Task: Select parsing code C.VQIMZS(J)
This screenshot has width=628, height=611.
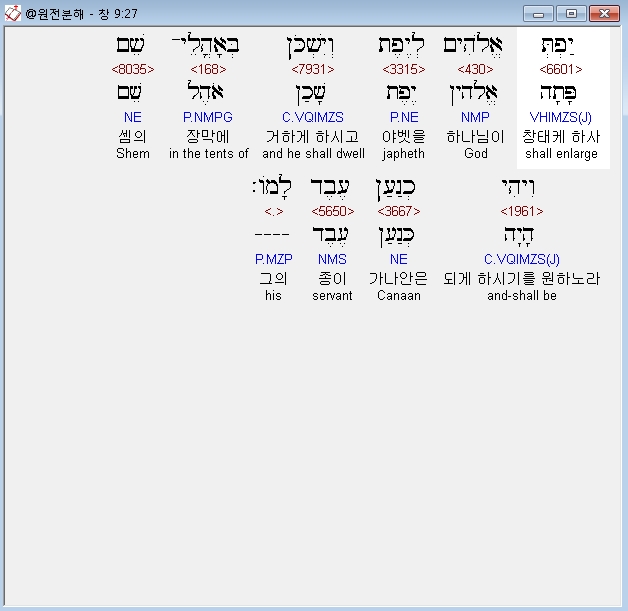Action: 522,259
